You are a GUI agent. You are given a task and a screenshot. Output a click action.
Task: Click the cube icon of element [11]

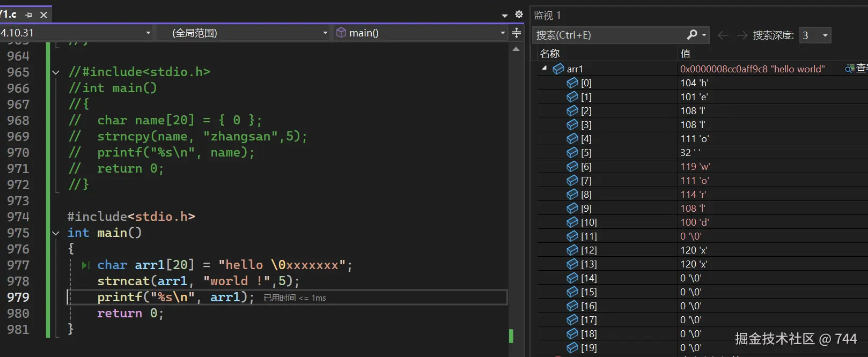572,236
